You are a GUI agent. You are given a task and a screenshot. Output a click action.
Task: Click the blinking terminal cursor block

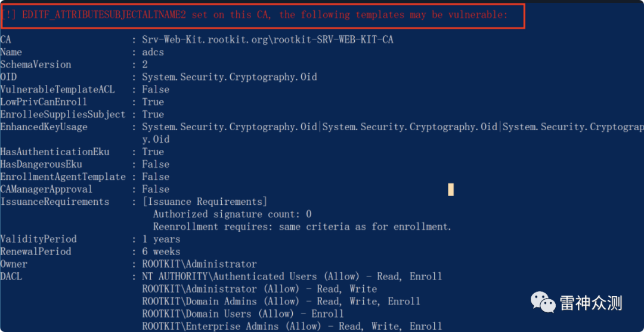[x=451, y=190]
